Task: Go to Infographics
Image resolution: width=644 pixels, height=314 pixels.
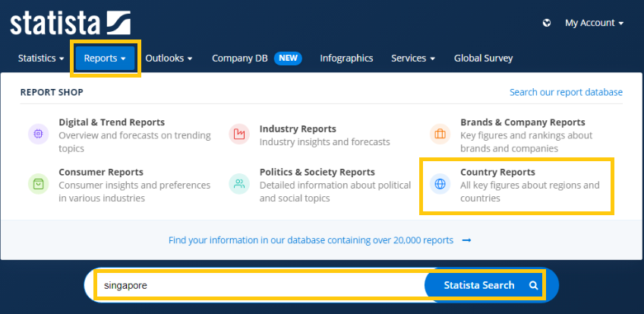Action: pos(346,59)
